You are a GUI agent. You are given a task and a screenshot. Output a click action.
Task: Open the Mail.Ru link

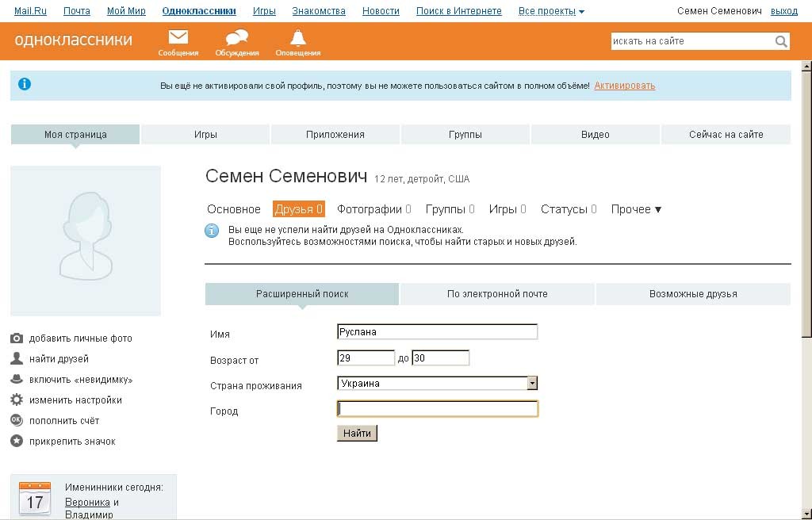tap(30, 11)
